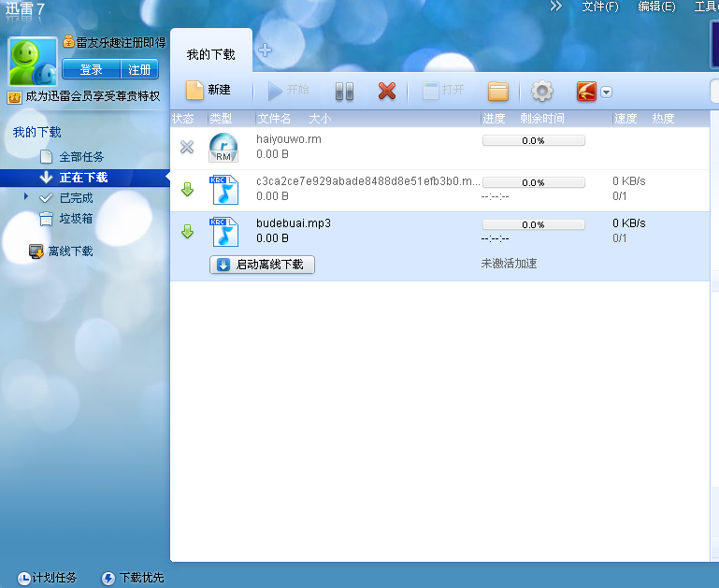Open 计划任务 at the bottom bar
This screenshot has width=719, height=588.
point(48,578)
